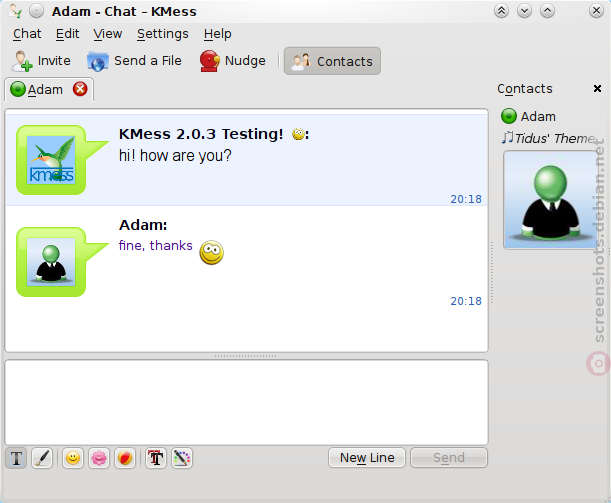Click the round title bar button beside app icon

tap(37, 11)
